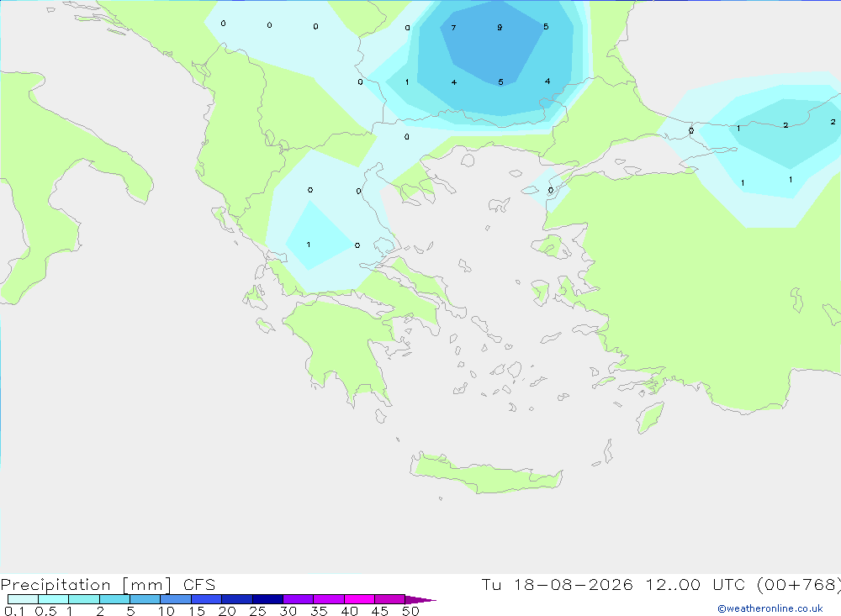Viewport: 841px width, 616px height.
Task: Click the island of Rhodes on map
Action: [x=649, y=417]
